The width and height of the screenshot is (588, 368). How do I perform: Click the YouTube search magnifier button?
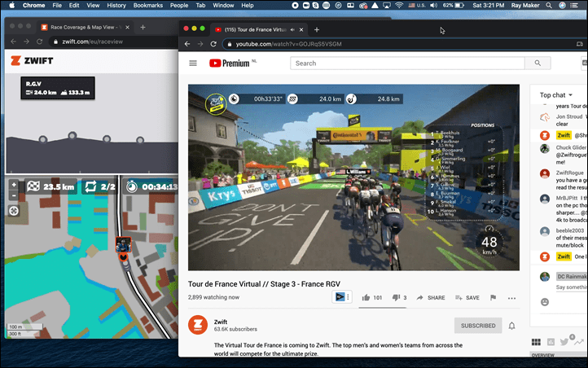pyautogui.click(x=538, y=64)
